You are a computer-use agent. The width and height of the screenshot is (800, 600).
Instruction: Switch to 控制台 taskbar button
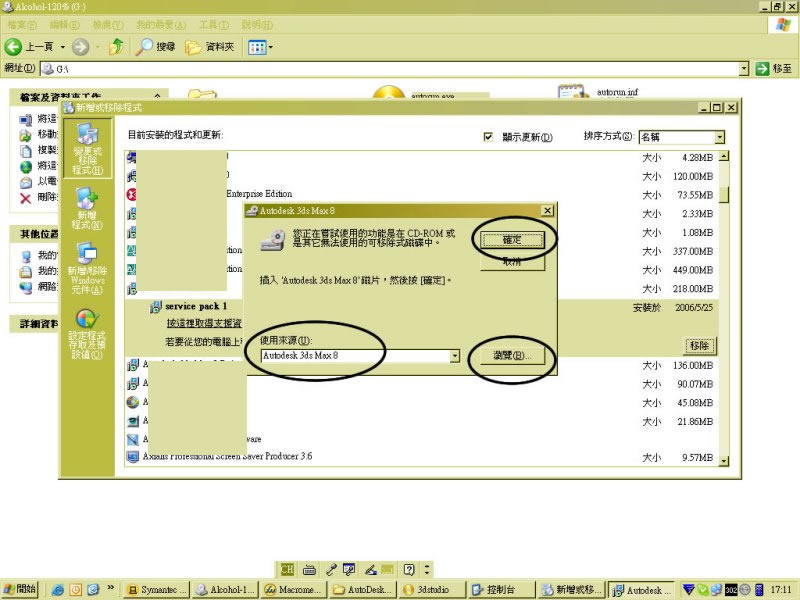pos(501,590)
